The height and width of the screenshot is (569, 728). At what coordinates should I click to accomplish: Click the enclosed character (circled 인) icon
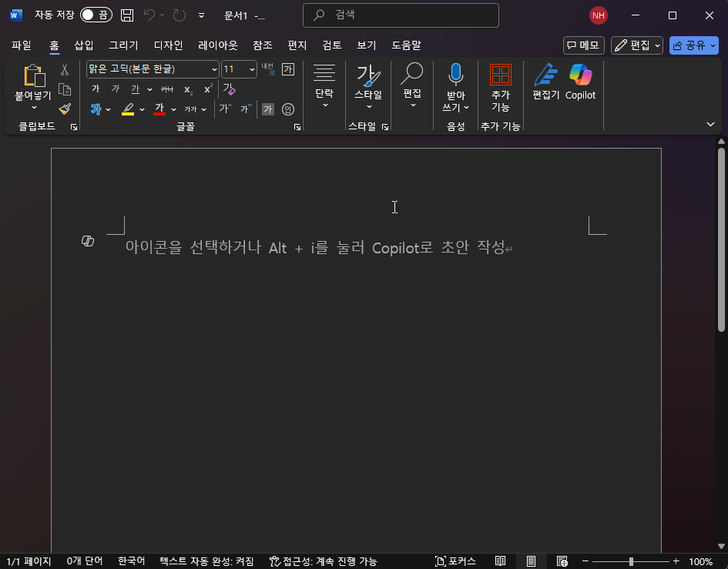click(x=288, y=109)
